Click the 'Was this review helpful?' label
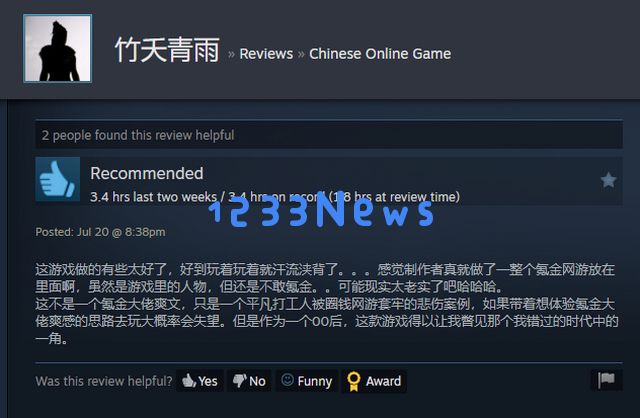The image size is (640, 418). click(x=104, y=381)
